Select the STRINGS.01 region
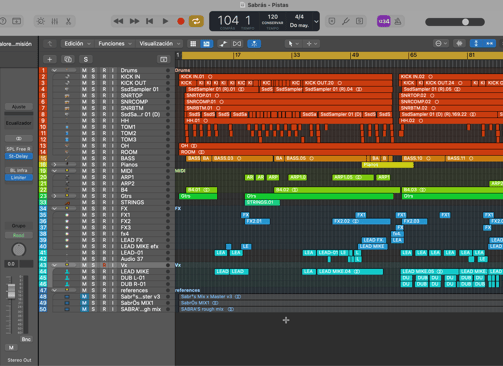The image size is (503, 366). [262, 202]
